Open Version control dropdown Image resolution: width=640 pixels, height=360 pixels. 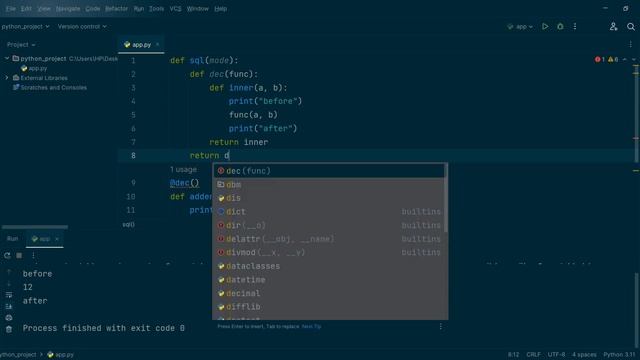click(x=82, y=27)
